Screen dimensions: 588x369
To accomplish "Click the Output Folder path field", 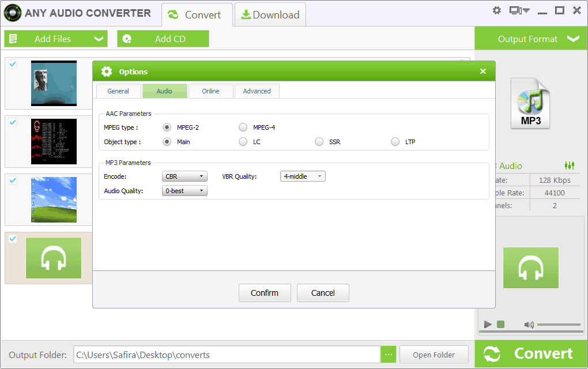I will 227,355.
